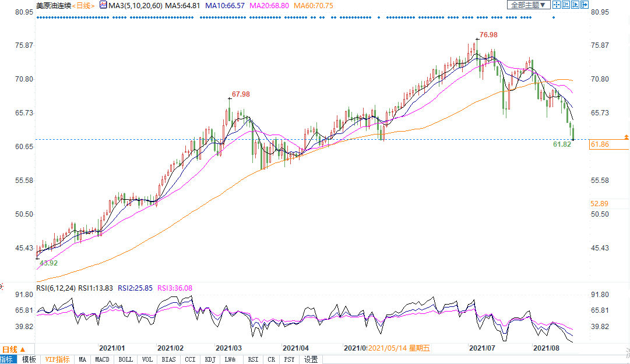The width and height of the screenshot is (630, 364).
Task: Open the VIP指标 tab
Action: point(57,359)
